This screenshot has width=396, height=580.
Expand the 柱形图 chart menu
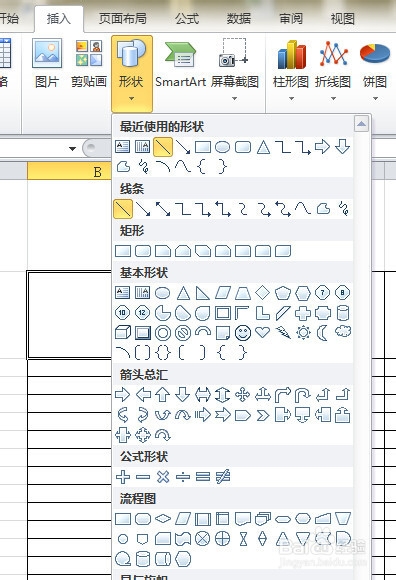click(291, 70)
